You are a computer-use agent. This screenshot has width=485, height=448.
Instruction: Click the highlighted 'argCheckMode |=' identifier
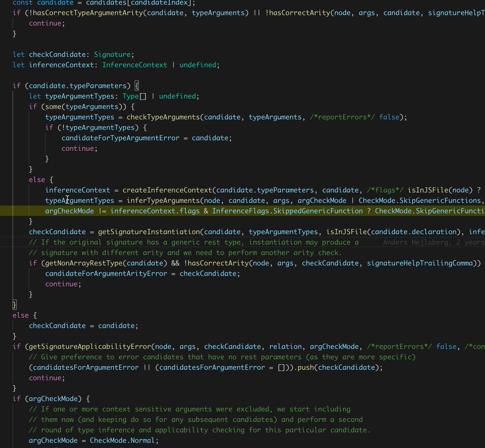pyautogui.click(x=76, y=211)
